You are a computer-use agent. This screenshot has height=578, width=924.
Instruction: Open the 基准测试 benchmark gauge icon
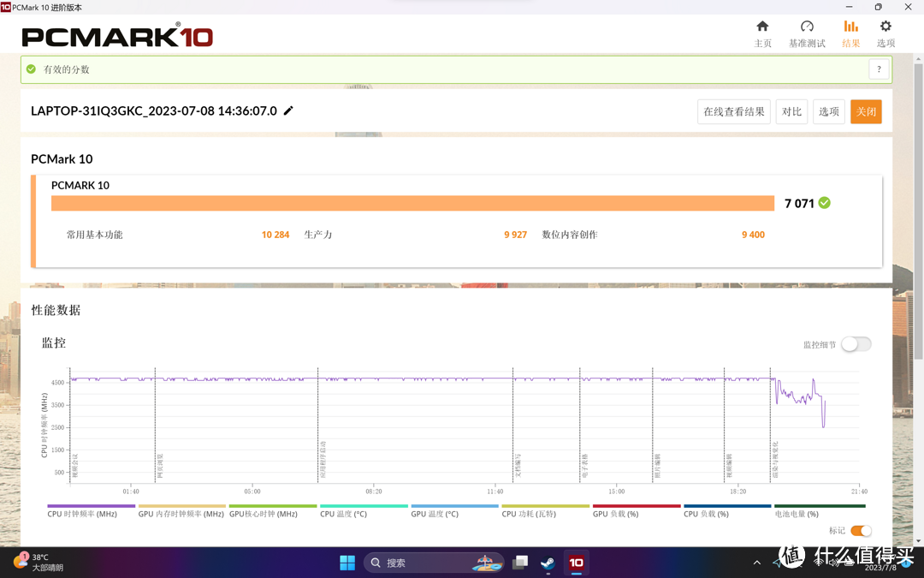point(807,33)
